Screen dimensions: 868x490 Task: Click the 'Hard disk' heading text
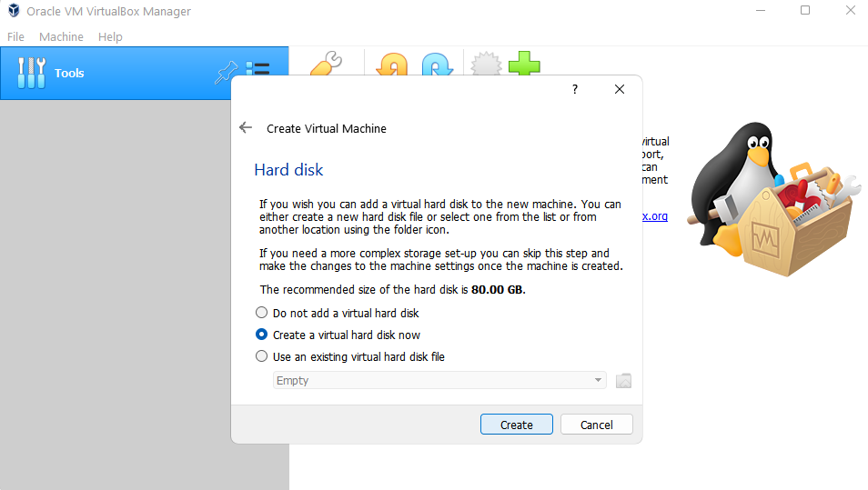[288, 170]
